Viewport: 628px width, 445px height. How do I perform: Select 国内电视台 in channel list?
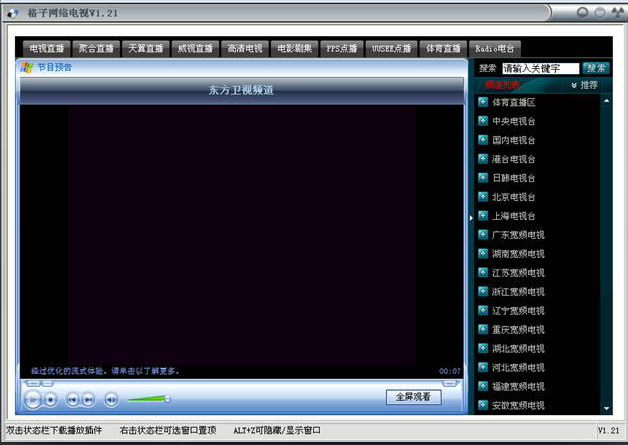point(514,140)
